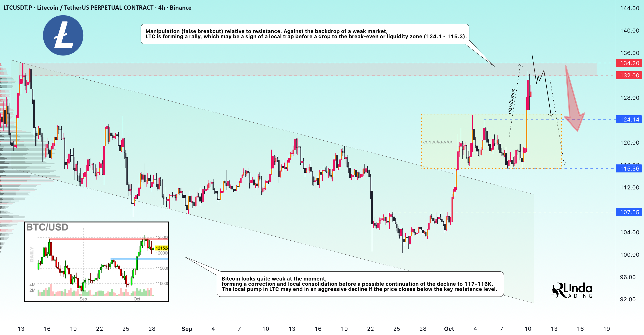Click the Litecoin logo icon

[x=63, y=35]
